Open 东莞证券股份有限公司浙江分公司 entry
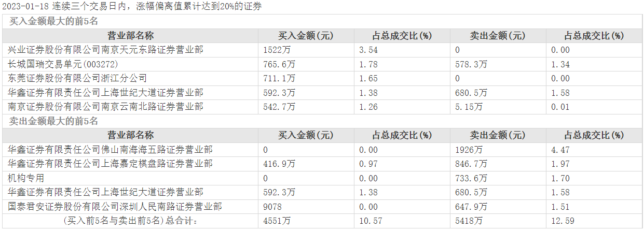This screenshot has height=230, width=644. pos(77,79)
